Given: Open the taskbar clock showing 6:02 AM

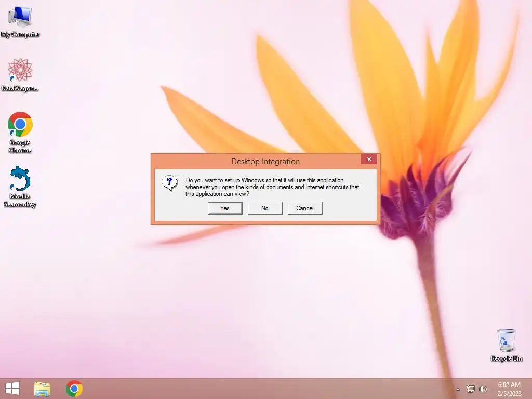Looking at the screenshot, I should [x=509, y=389].
